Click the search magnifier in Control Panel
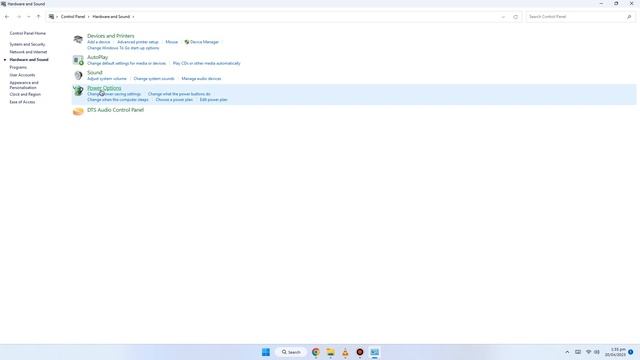This screenshot has width=640, height=360. point(629,17)
